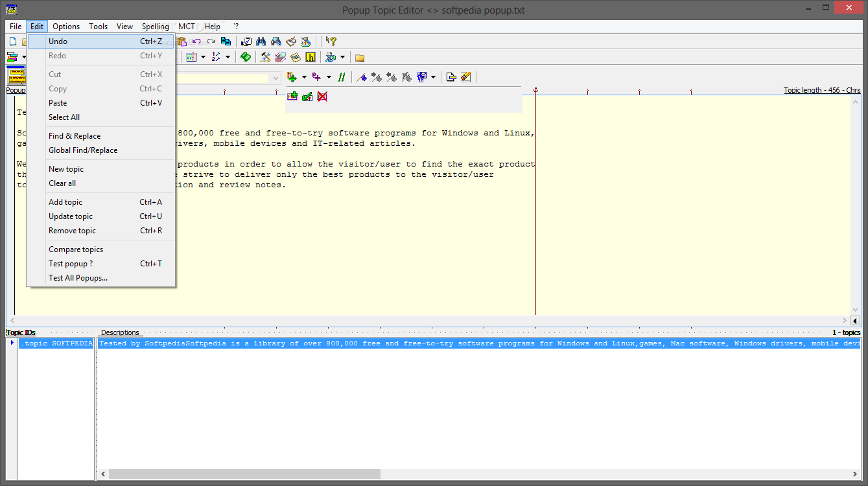Choose Test popup ? menu entry
Image resolution: width=868 pixels, height=486 pixels.
coord(100,264)
